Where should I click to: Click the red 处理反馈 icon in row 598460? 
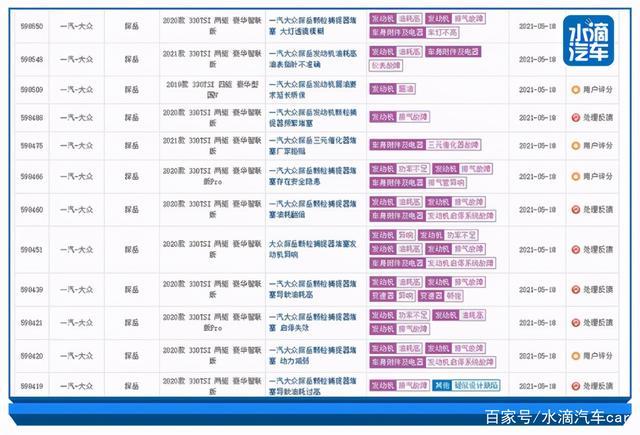click(576, 210)
